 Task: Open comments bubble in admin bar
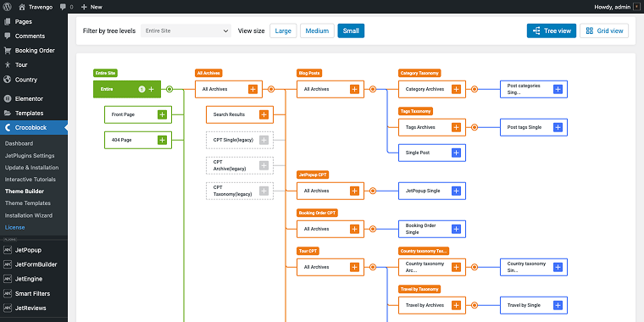[x=67, y=7]
